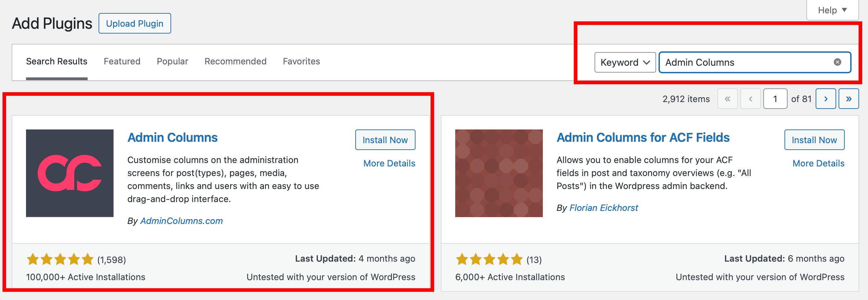868x300 pixels.
Task: Click the 'of 81' page total text
Action: 801,99
